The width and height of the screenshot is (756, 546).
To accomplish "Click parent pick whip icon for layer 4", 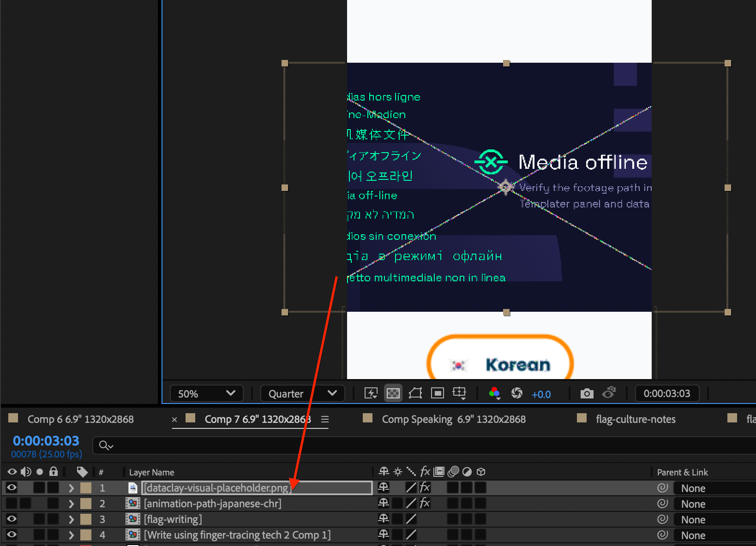I will click(x=662, y=534).
